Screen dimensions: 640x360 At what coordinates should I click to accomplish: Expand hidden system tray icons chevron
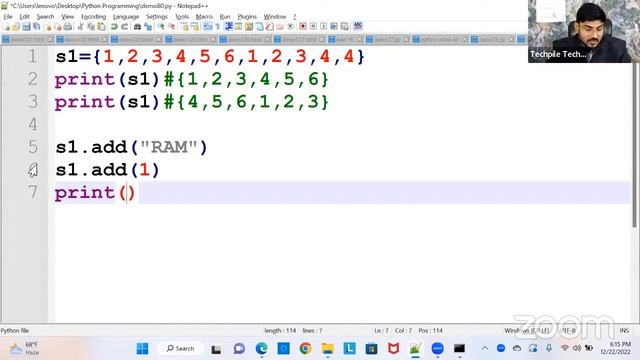(484, 348)
